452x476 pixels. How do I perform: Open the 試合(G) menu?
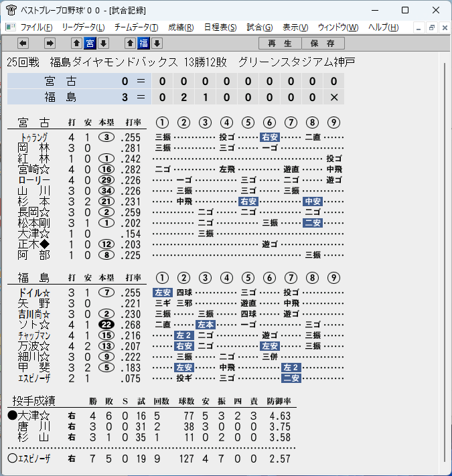260,27
